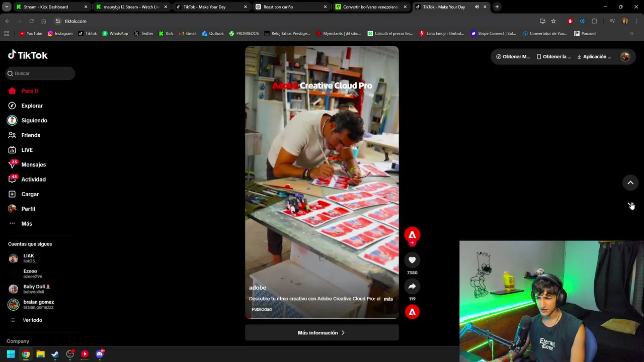The width and height of the screenshot is (644, 362).
Task: Open the WhatsApp bookmark
Action: 115,34
